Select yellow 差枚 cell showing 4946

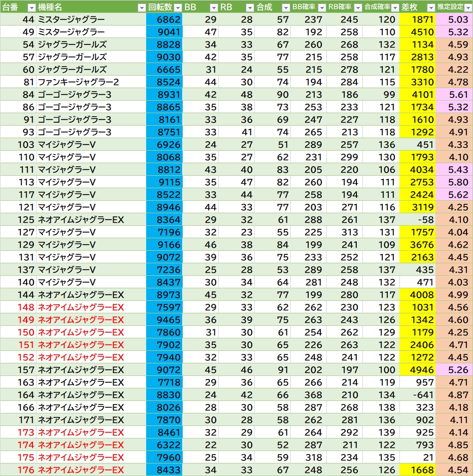point(417,370)
